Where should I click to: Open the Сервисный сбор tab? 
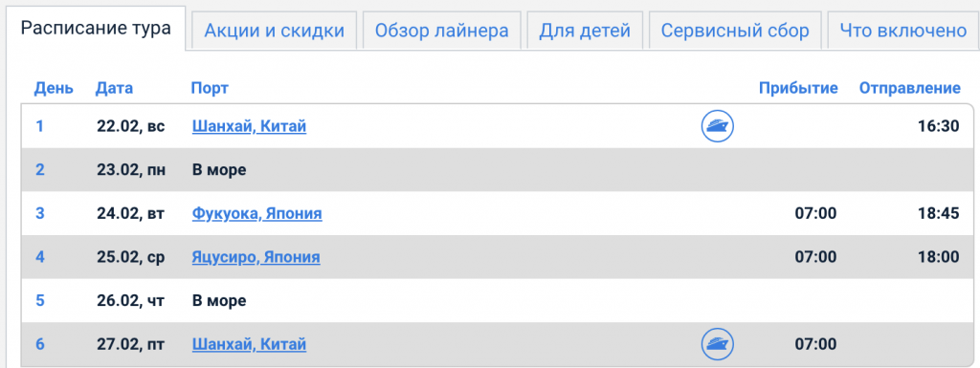point(735,30)
